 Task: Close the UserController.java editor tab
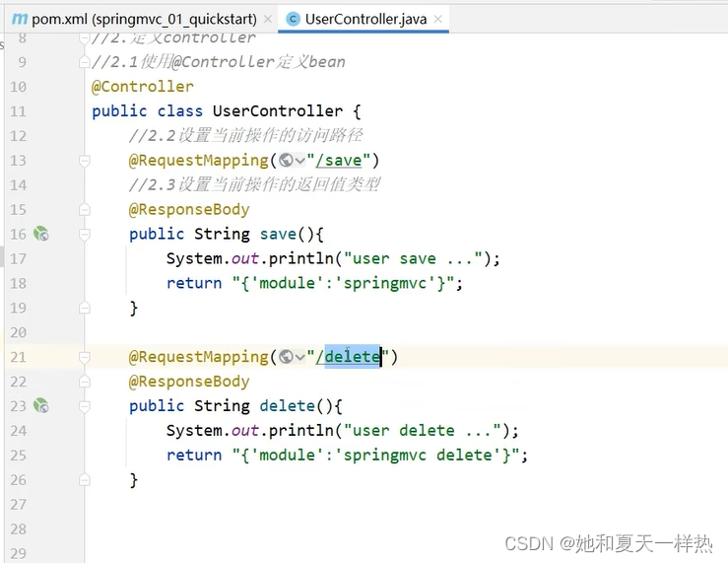437,19
